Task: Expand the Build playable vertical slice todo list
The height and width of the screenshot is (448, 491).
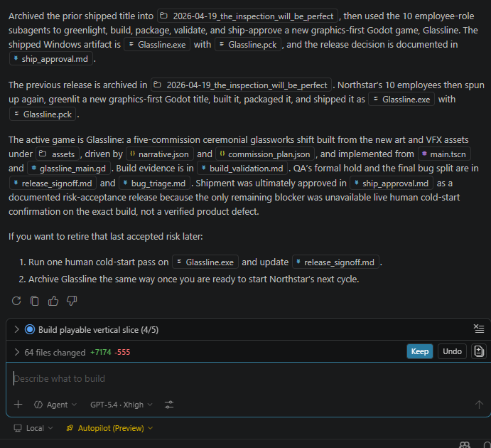Action: pos(17,329)
